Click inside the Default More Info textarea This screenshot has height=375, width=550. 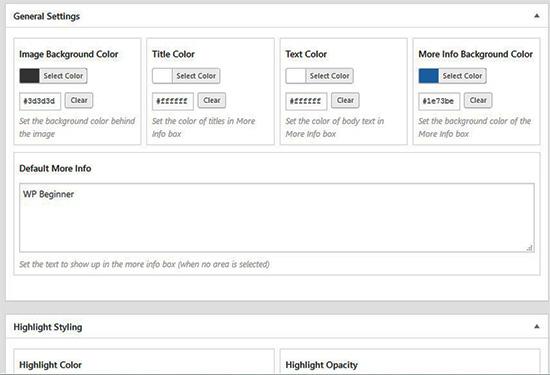(x=277, y=217)
